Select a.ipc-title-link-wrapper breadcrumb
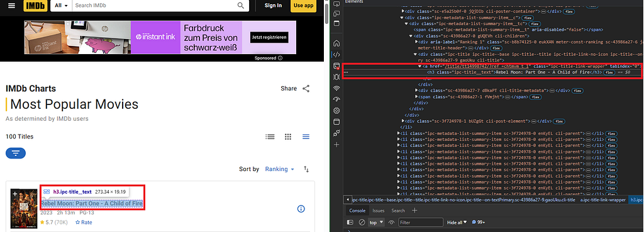The height and width of the screenshot is (232, 644). [x=602, y=199]
